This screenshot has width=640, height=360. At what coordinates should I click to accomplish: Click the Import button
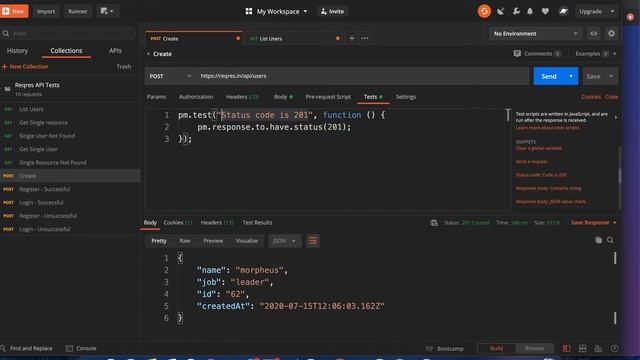46,11
